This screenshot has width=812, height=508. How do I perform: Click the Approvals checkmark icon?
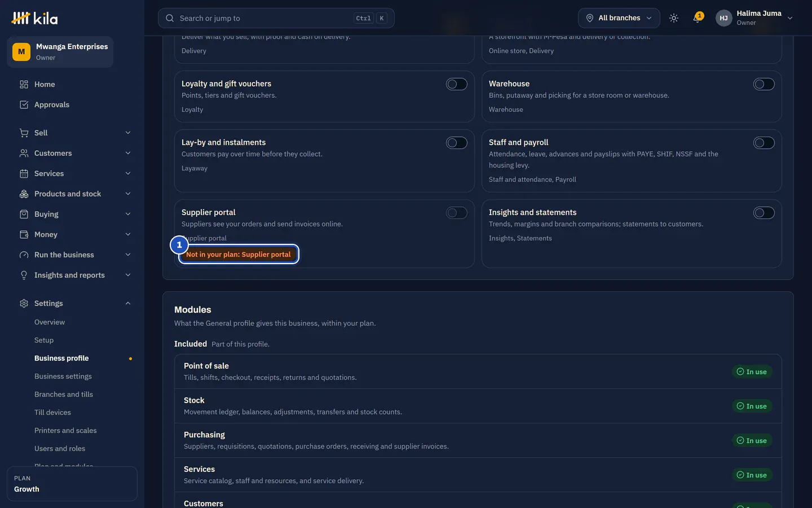(x=24, y=104)
